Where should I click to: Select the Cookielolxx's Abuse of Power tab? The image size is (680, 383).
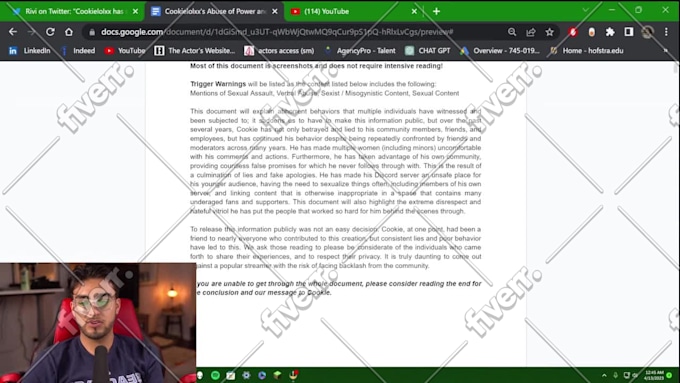(214, 11)
